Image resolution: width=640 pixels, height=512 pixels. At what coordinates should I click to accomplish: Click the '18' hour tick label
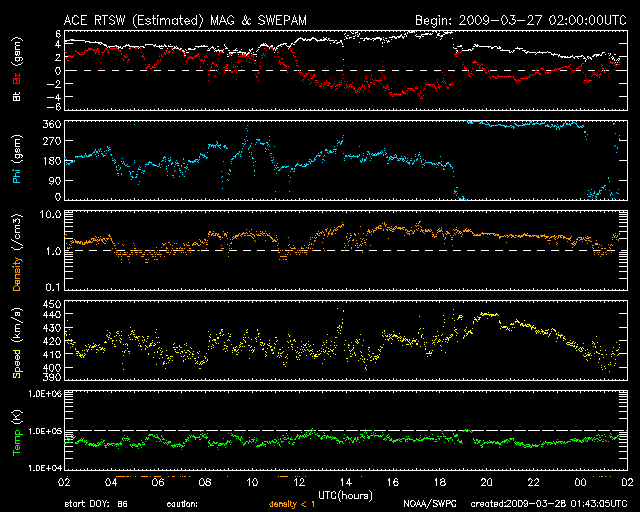tap(440, 483)
